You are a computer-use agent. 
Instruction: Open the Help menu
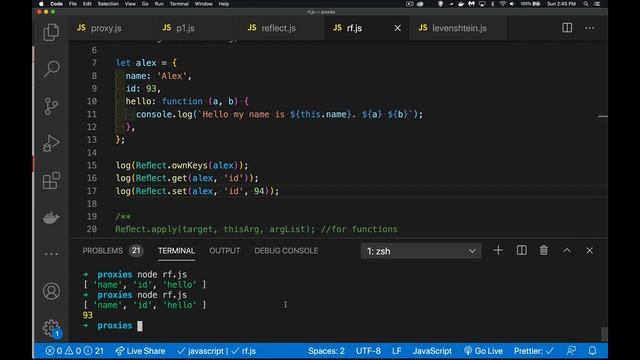[224, 4]
